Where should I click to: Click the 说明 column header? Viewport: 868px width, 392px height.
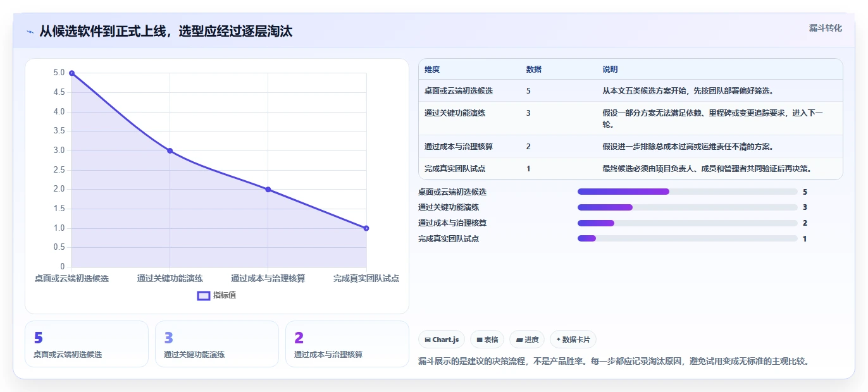point(610,70)
